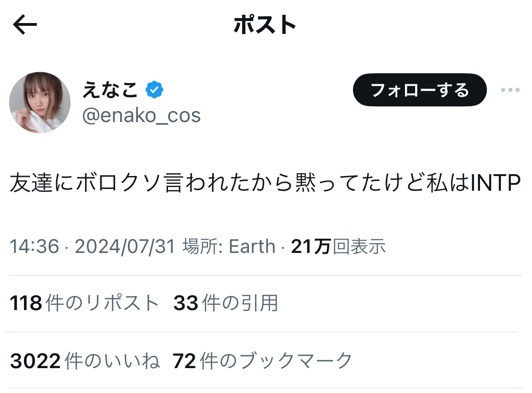Click the back arrow to return
Screen dimensions: 532x393
(x=24, y=24)
